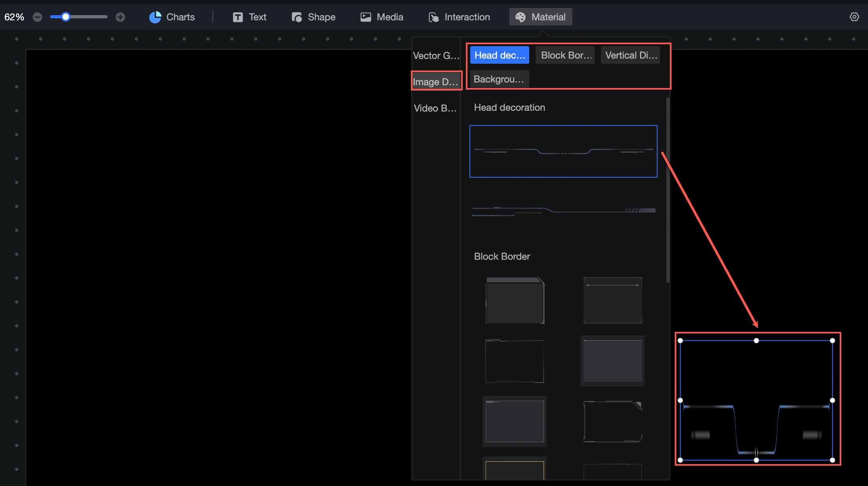Image resolution: width=868 pixels, height=486 pixels.
Task: Click the zoom slider handle
Action: [66, 17]
